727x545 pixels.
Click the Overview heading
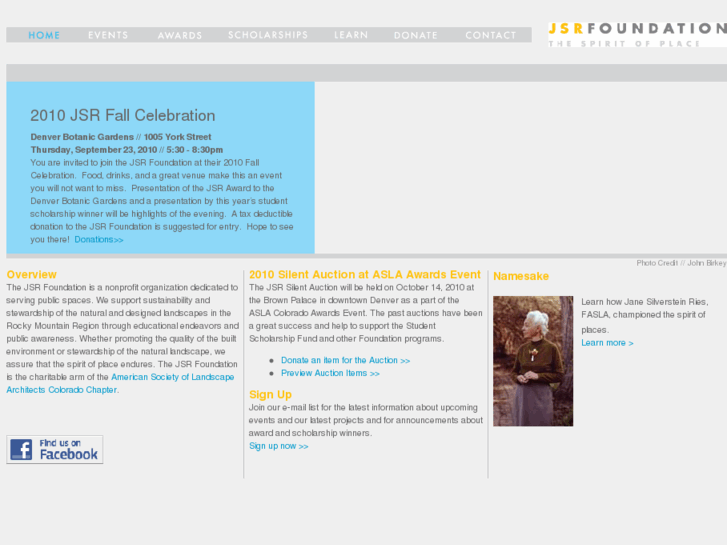click(x=32, y=275)
